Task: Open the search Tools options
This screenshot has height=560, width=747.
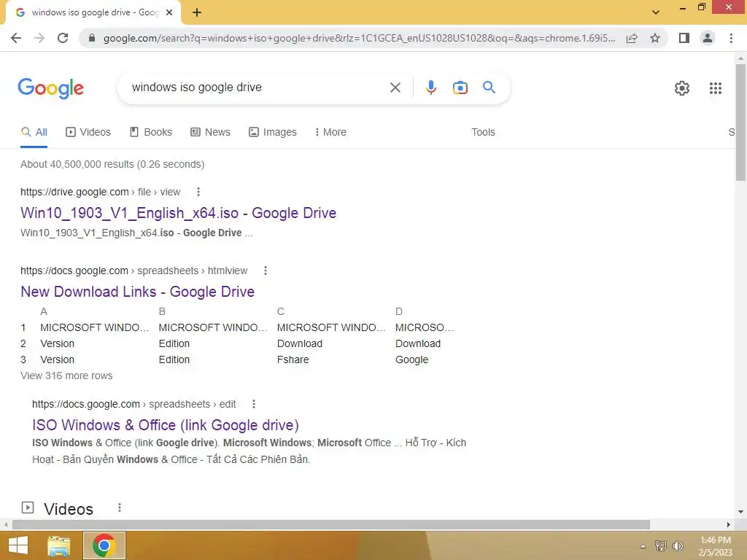Action: coord(483,132)
